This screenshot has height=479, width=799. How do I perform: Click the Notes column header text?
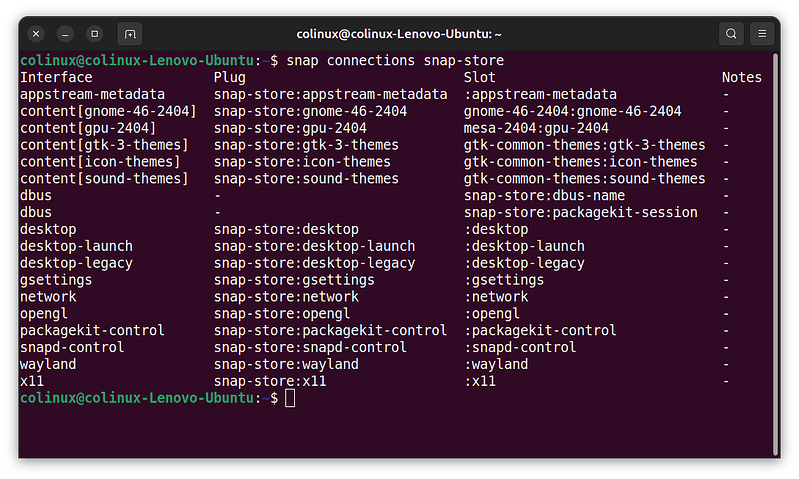741,77
